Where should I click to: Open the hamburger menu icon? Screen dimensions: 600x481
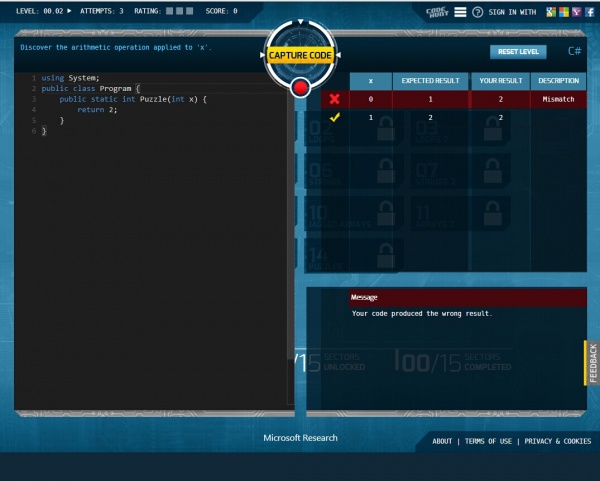pos(460,12)
